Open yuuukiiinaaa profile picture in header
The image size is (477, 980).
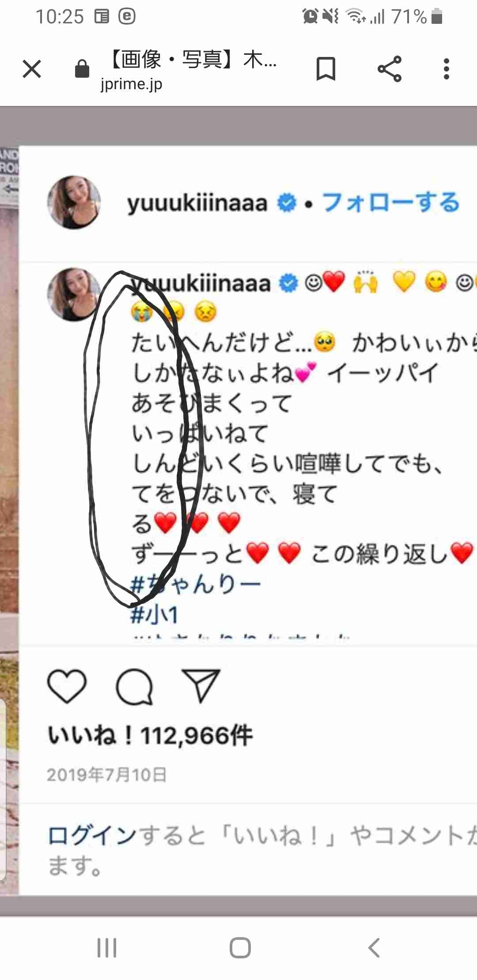tap(74, 203)
